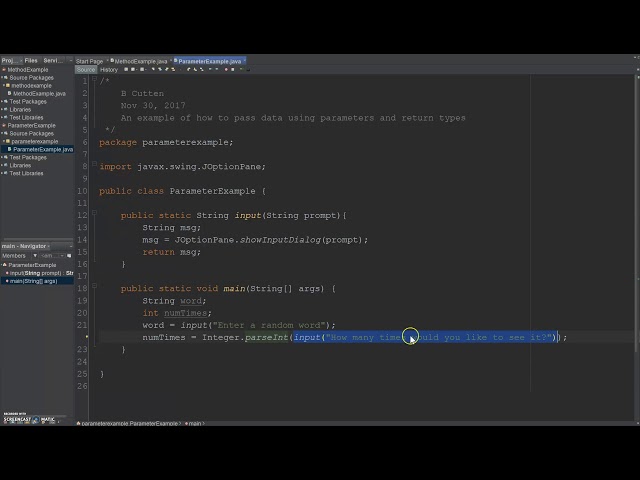The height and width of the screenshot is (480, 640).
Task: Click 'parseInt' in the numTimes assignment line
Action: click(267, 338)
